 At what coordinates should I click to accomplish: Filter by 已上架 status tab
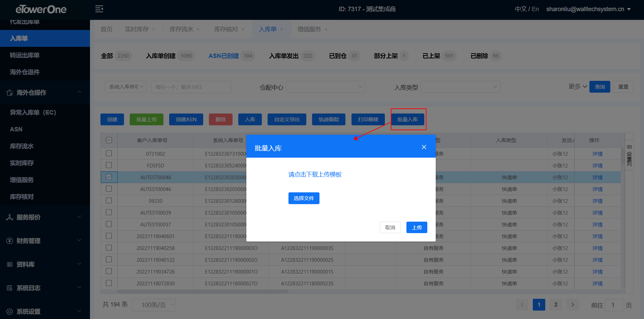(431, 56)
